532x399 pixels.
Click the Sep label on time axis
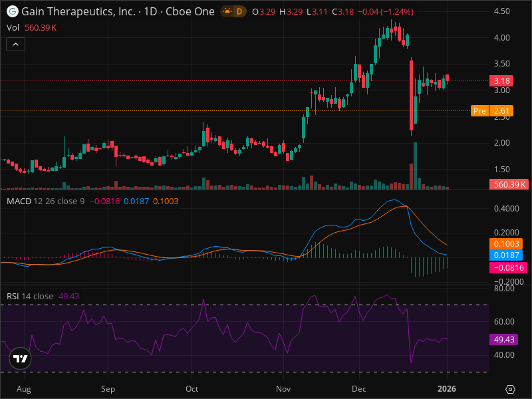(x=108, y=389)
